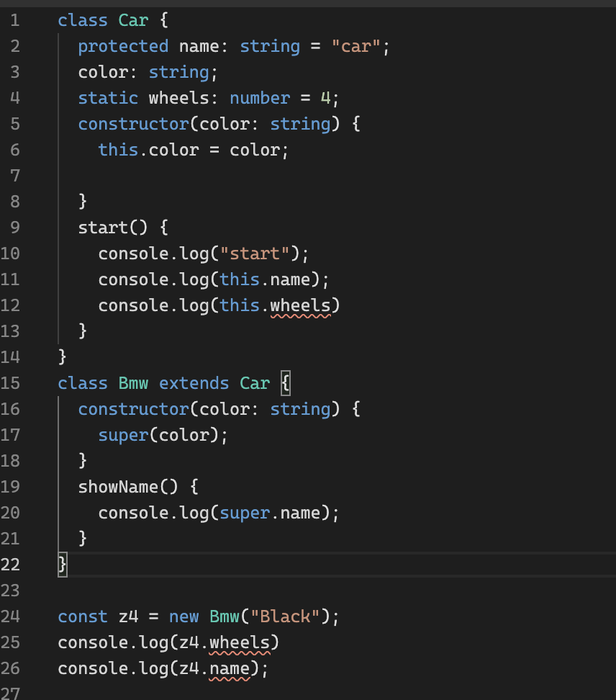This screenshot has height=700, width=616.
Task: Click "constructor" in the Bmw class on line 16
Action: pyautogui.click(x=133, y=409)
